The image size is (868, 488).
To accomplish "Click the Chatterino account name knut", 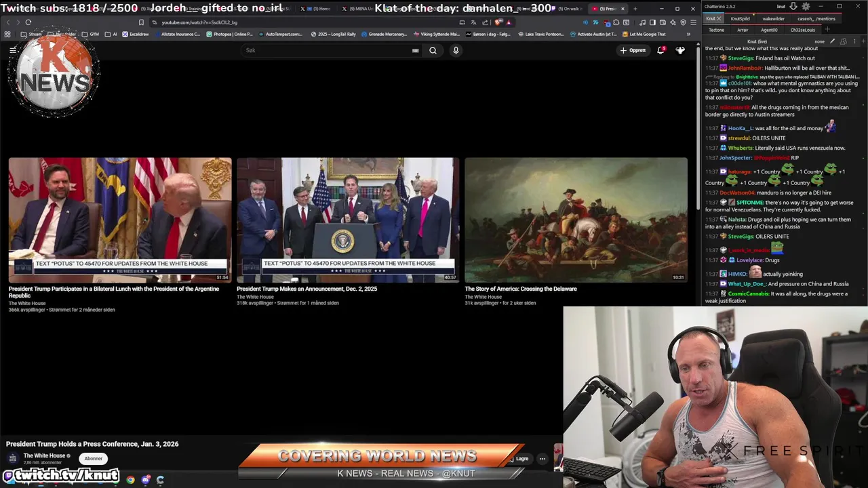I will [x=781, y=7].
